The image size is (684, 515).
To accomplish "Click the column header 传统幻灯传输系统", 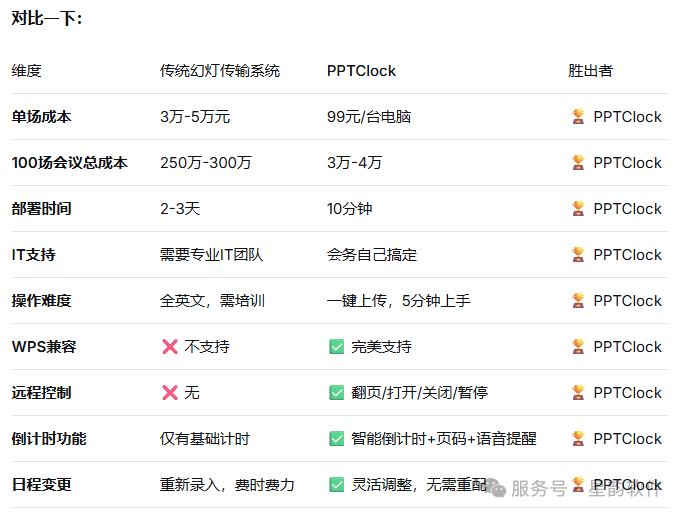I will click(x=220, y=71).
